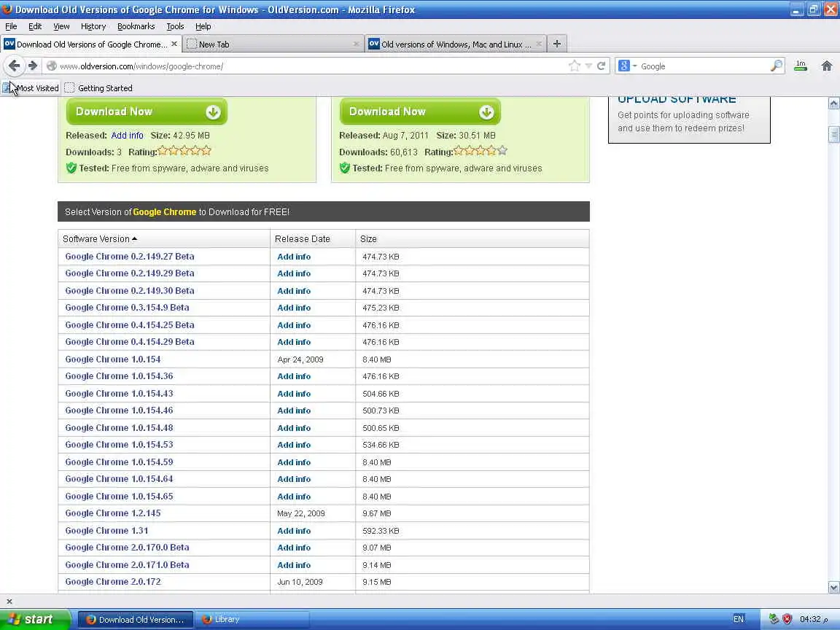Click right Download Now button (30.51 MB)
840x630 pixels.
pyautogui.click(x=420, y=112)
